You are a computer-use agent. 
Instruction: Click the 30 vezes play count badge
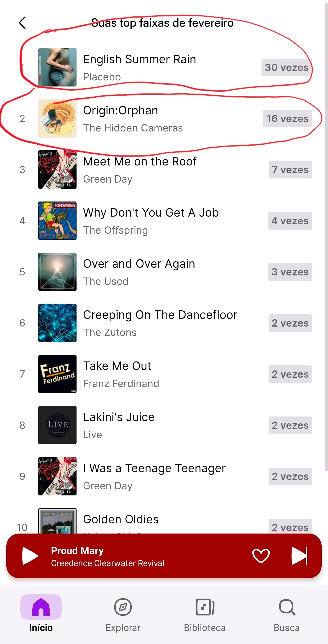[287, 68]
